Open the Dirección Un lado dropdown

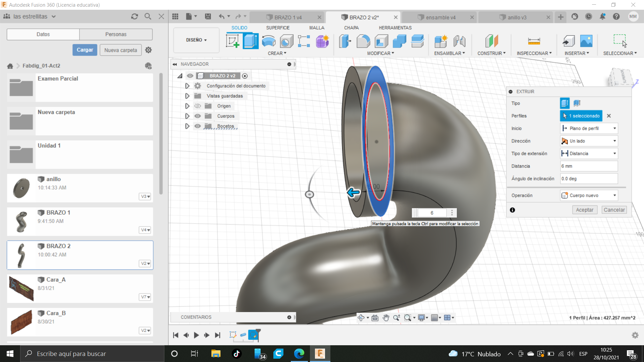tap(589, 141)
